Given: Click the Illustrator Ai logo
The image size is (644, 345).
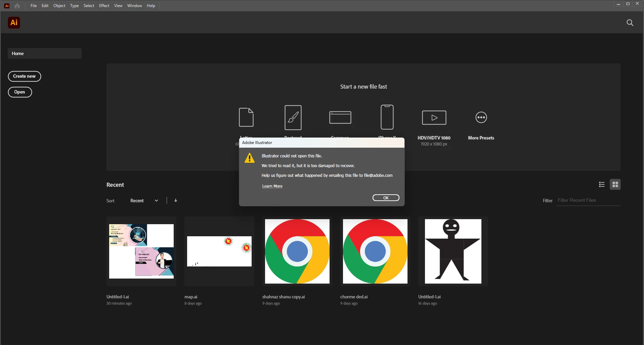Looking at the screenshot, I should click(x=14, y=22).
